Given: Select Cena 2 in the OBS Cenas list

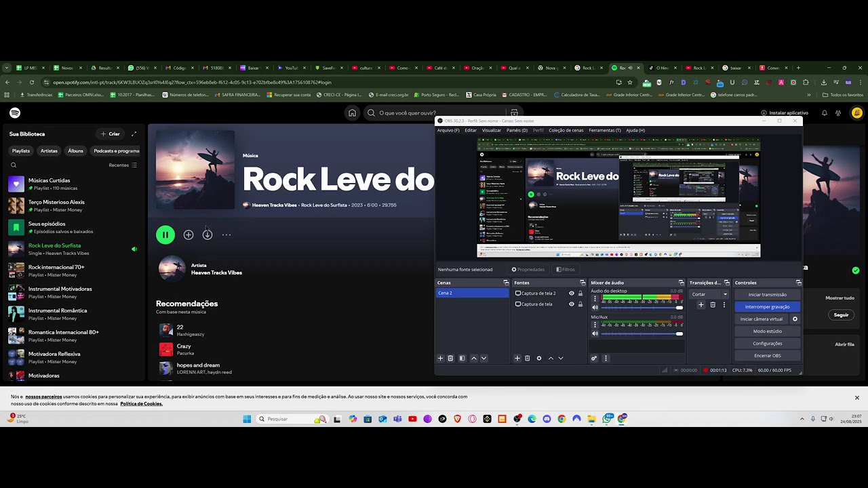Looking at the screenshot, I should 472,293.
